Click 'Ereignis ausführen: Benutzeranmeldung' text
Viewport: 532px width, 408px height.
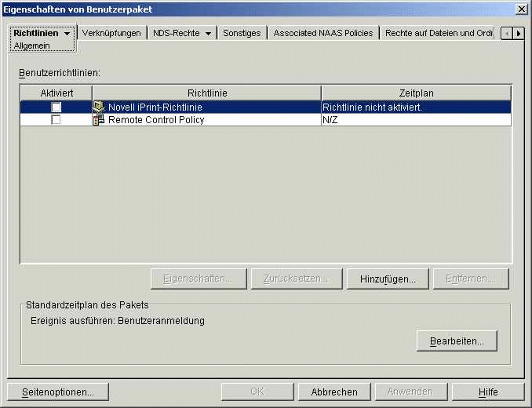coord(118,321)
